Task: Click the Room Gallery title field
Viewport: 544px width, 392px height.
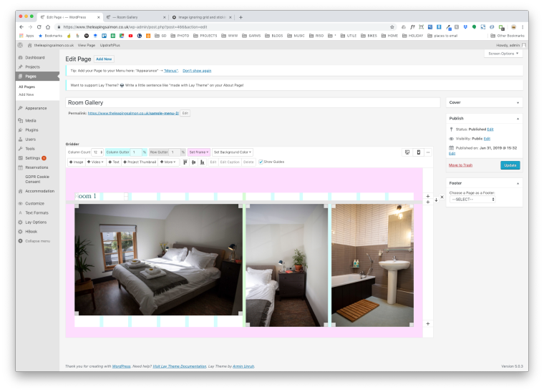Action: [252, 102]
